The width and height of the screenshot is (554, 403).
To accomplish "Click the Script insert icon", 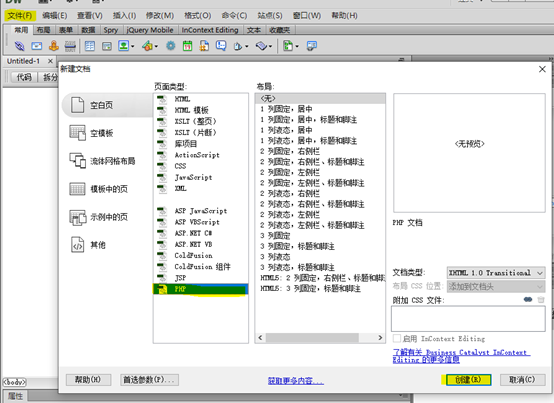I will (261, 46).
